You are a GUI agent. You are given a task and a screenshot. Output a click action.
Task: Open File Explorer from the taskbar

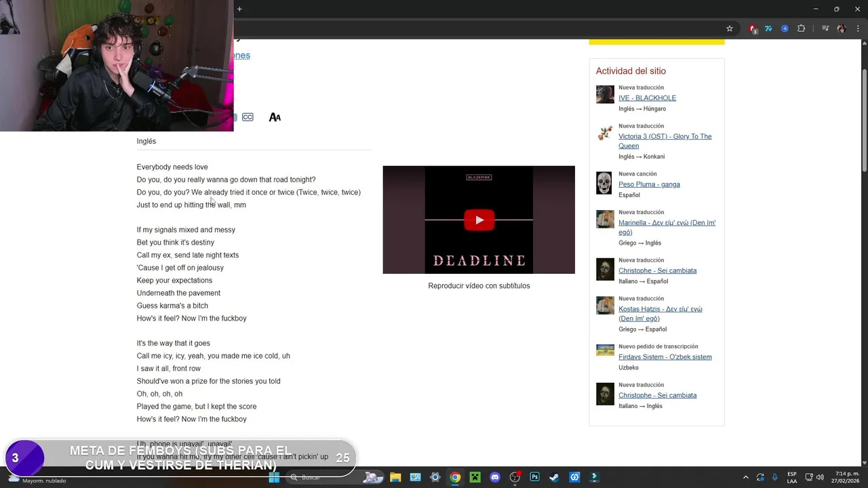tap(395, 477)
